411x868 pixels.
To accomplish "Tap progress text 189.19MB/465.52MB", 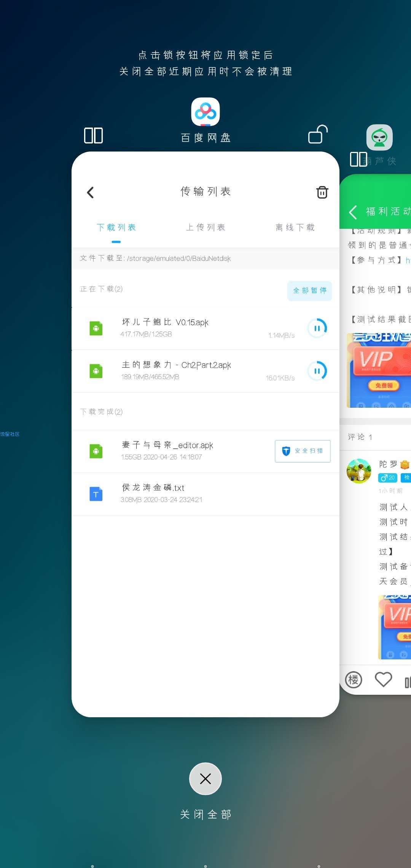I will click(x=150, y=377).
